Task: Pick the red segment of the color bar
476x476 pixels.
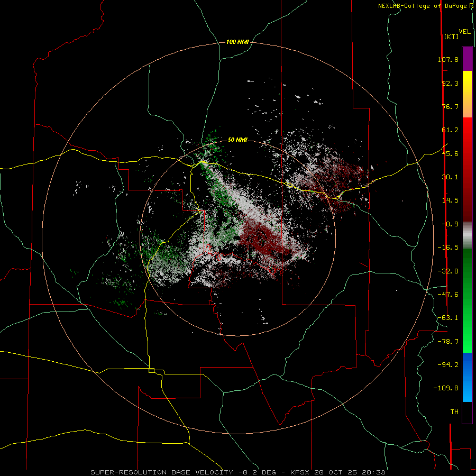Action: pos(467,169)
